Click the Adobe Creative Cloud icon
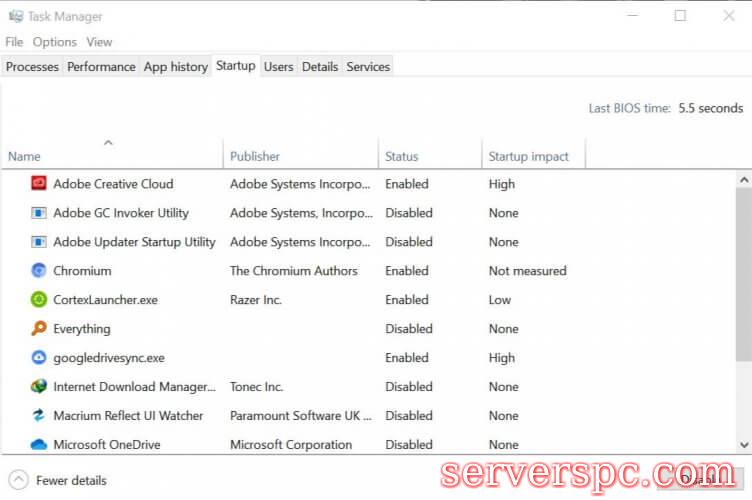The image size is (752, 500). 39,184
